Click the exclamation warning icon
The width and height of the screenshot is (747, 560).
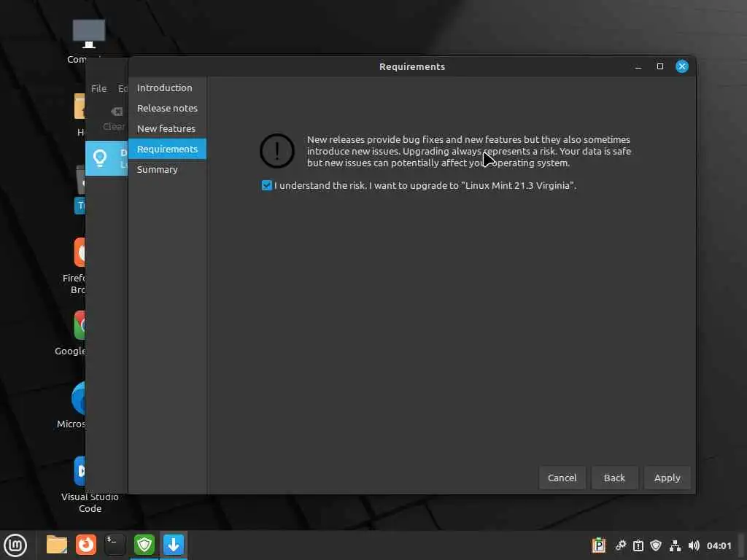click(x=276, y=151)
